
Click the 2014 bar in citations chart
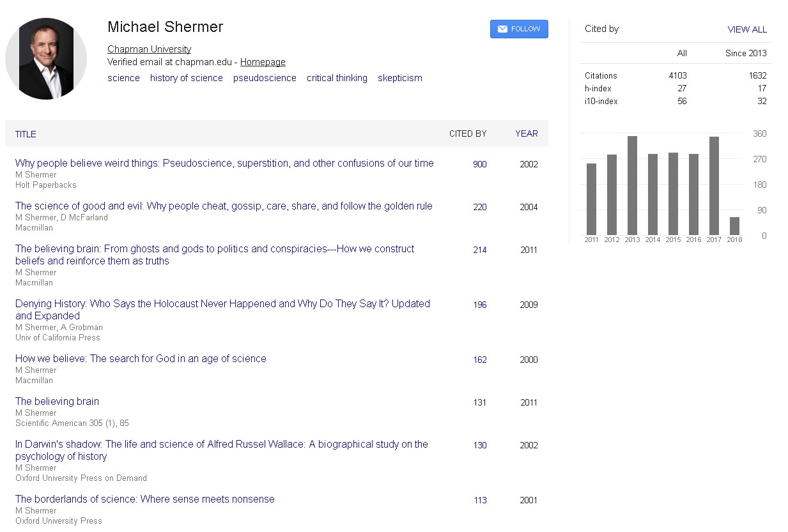tap(653, 194)
